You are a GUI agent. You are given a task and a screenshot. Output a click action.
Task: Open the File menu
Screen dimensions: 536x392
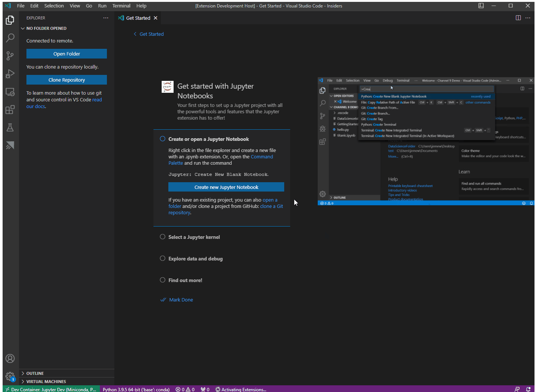click(21, 6)
